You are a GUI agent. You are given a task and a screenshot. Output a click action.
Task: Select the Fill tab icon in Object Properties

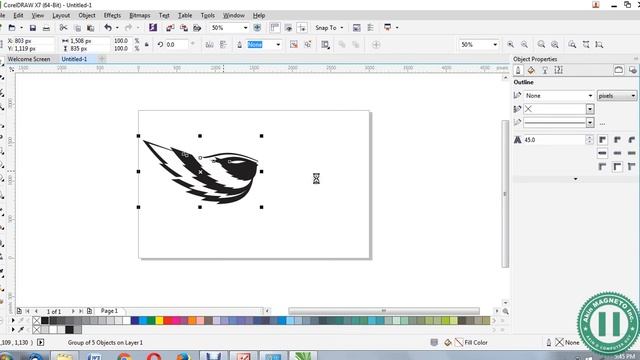531,70
